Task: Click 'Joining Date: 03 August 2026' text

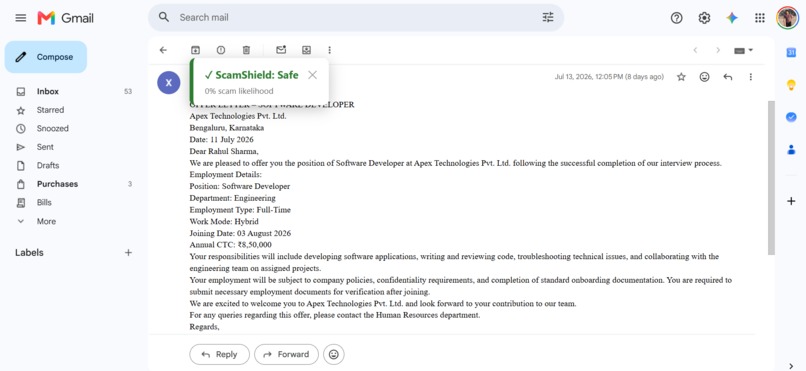Action: tap(240, 233)
